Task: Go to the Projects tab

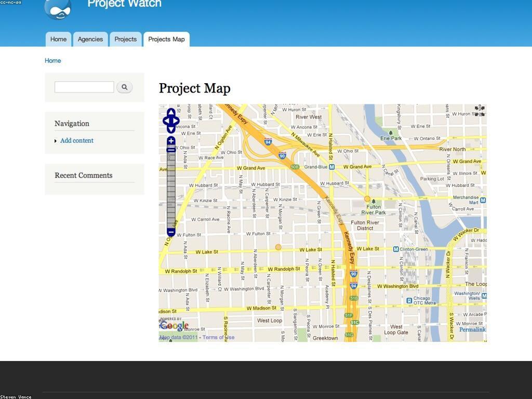Action: 126,39
